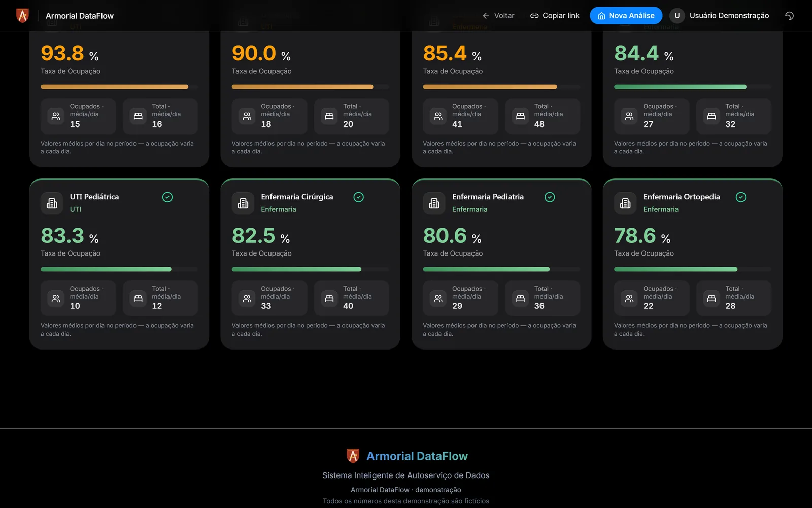The image size is (812, 508).
Task: Click the circular arrow icon beside Usuário Demonstração
Action: 789,16
